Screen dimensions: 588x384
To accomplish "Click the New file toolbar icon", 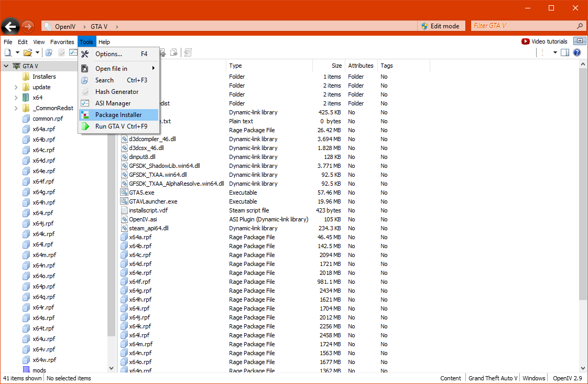I will tap(8, 52).
